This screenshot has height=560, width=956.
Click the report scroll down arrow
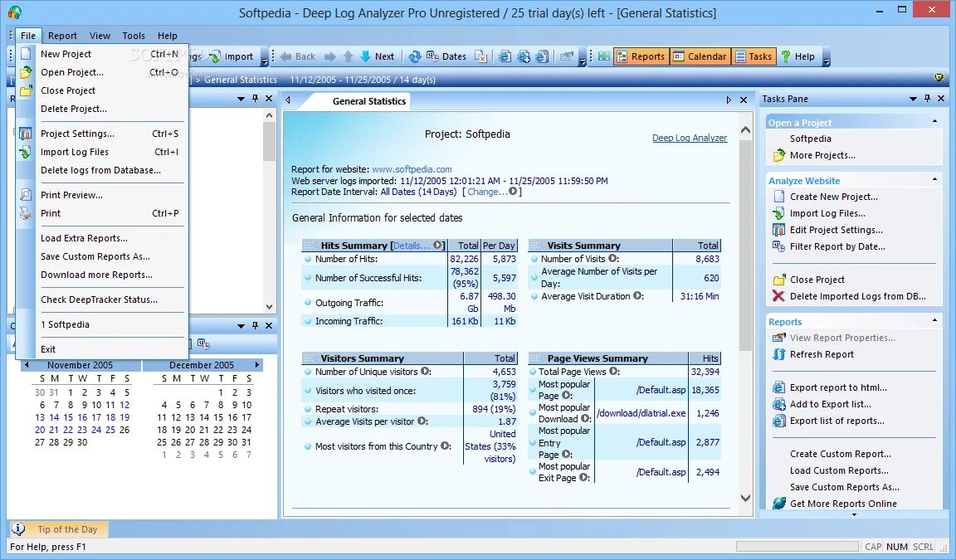745,499
